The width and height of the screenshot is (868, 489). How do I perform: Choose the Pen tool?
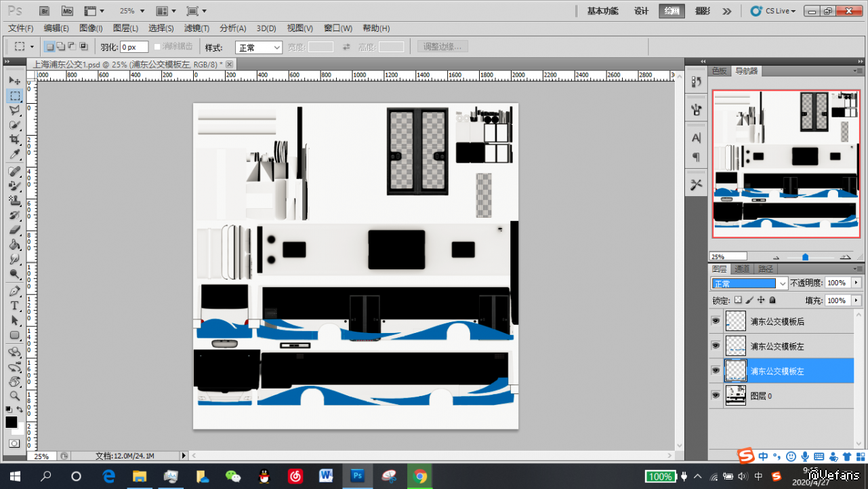(14, 292)
